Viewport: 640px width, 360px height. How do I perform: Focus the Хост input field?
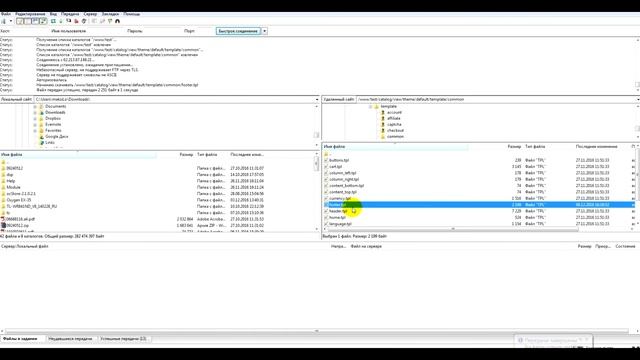29,31
